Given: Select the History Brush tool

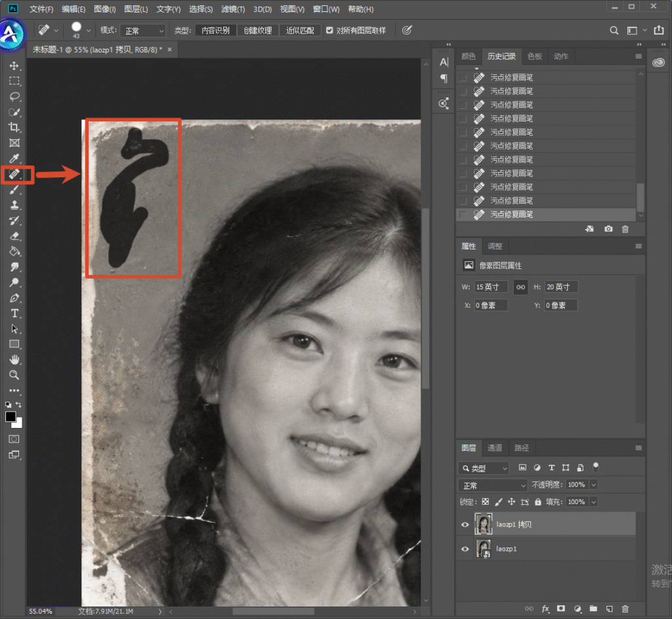Looking at the screenshot, I should coord(14,221).
